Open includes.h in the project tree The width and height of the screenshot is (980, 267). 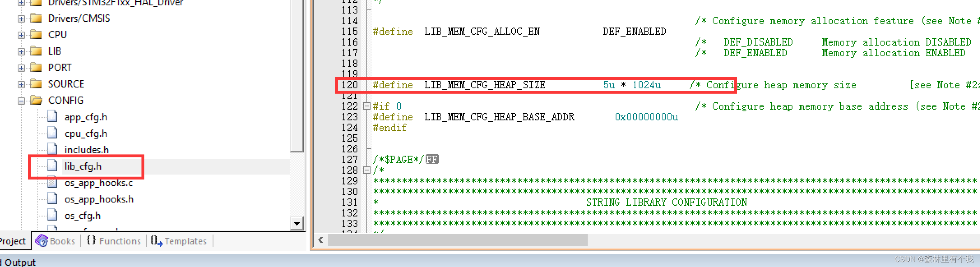86,150
